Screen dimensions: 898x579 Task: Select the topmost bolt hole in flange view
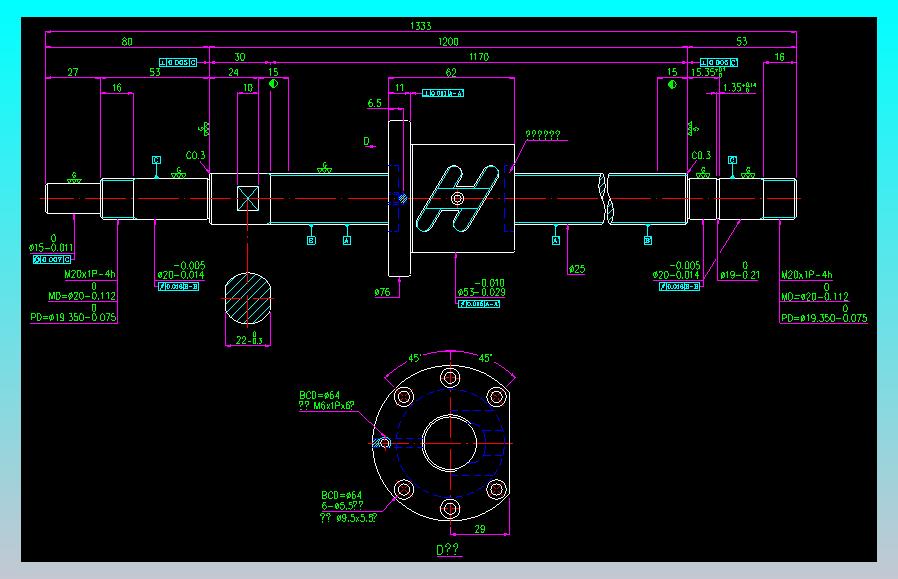[x=450, y=377]
